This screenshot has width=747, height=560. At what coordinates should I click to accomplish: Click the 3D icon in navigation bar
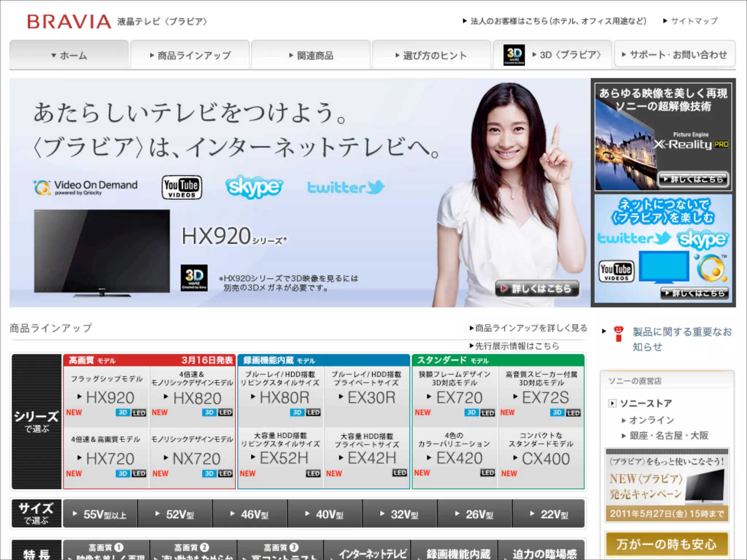click(x=514, y=55)
